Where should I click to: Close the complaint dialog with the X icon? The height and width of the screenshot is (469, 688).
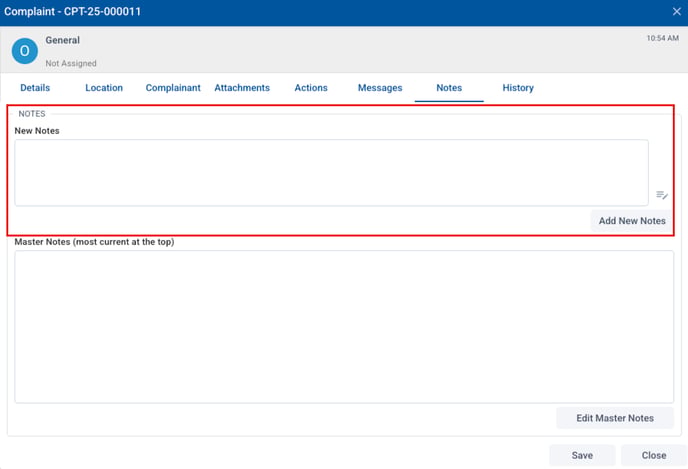[x=676, y=11]
